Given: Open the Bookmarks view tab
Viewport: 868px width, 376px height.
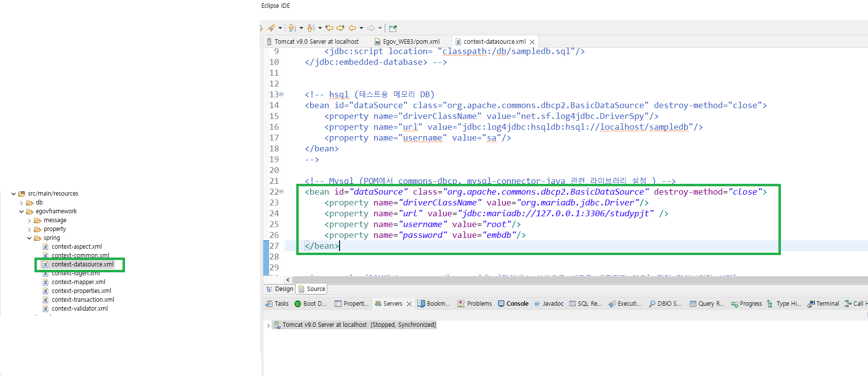Looking at the screenshot, I should 434,304.
